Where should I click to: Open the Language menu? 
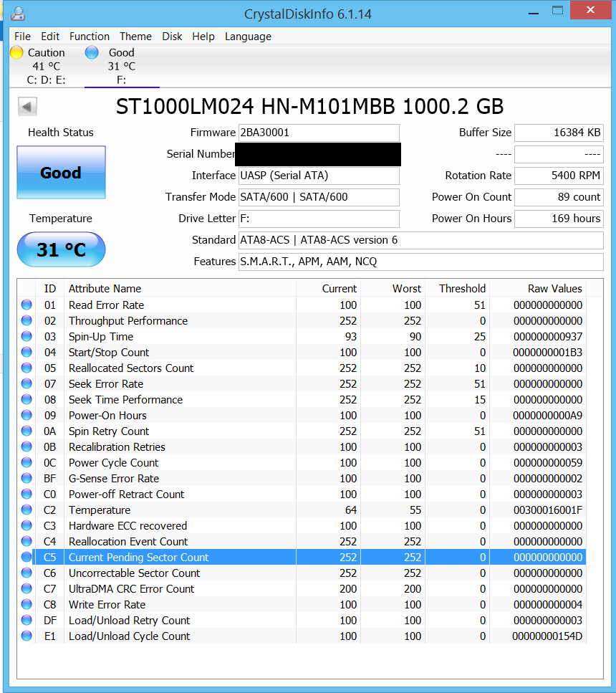click(248, 37)
